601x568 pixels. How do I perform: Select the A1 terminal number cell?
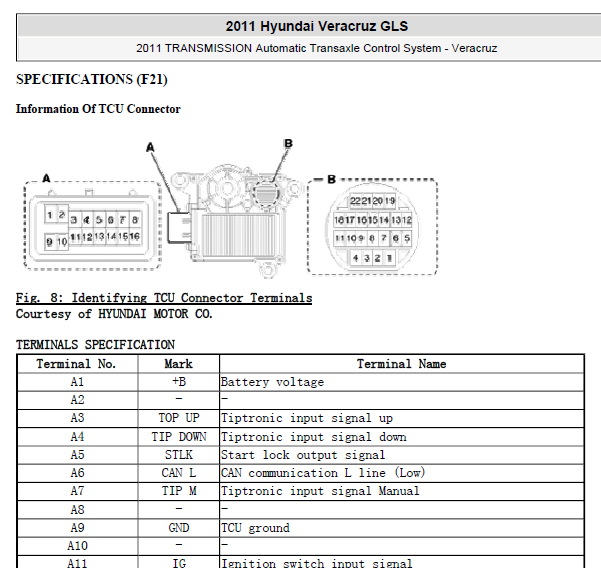click(x=77, y=382)
